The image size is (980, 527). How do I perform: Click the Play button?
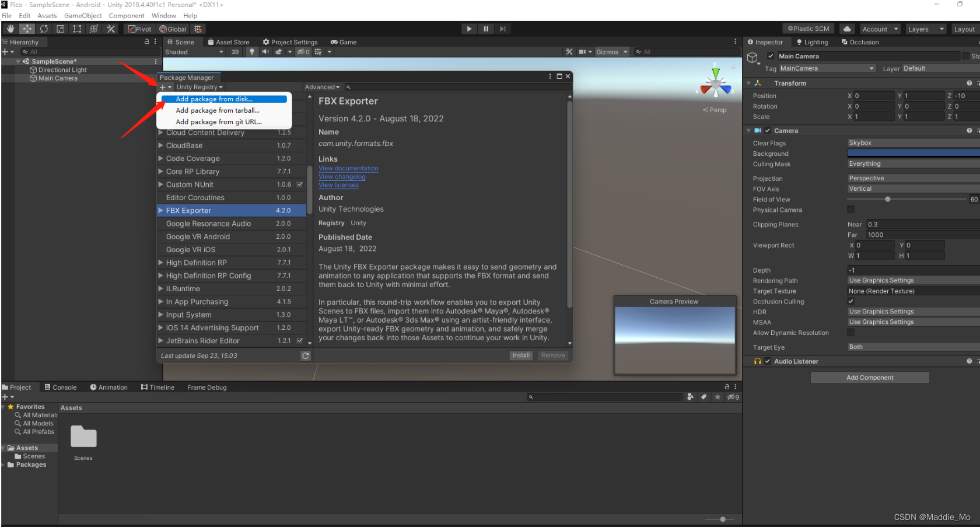click(469, 29)
